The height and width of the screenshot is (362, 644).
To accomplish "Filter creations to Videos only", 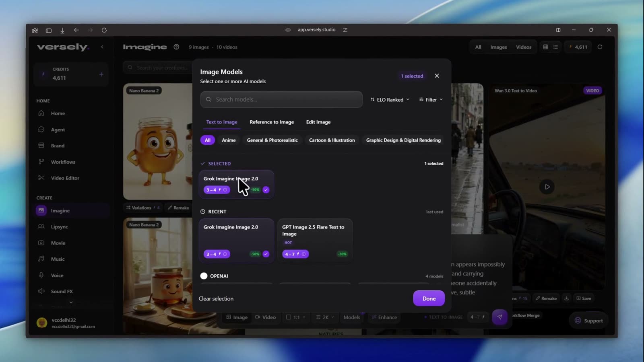I will click(524, 47).
